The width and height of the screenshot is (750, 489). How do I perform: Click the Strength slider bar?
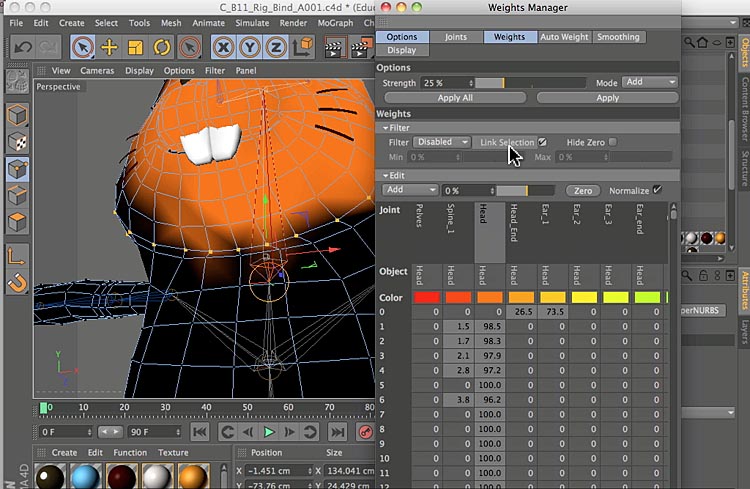pyautogui.click(x=530, y=83)
